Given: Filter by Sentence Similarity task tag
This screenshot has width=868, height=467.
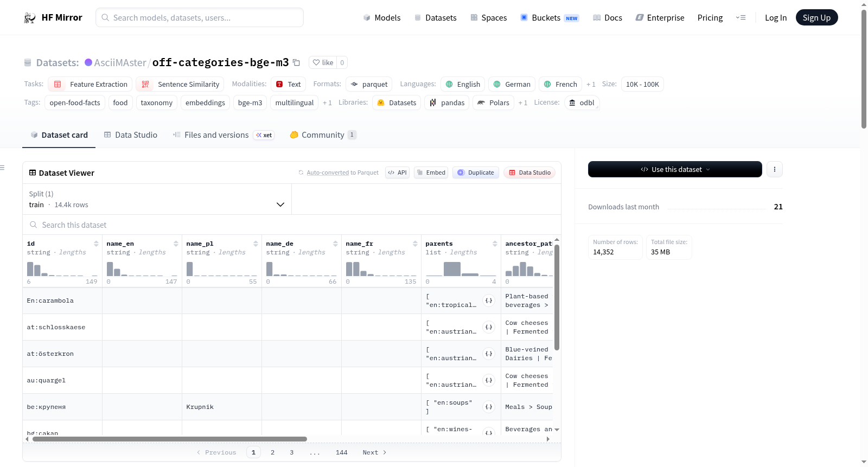Looking at the screenshot, I should (180, 84).
